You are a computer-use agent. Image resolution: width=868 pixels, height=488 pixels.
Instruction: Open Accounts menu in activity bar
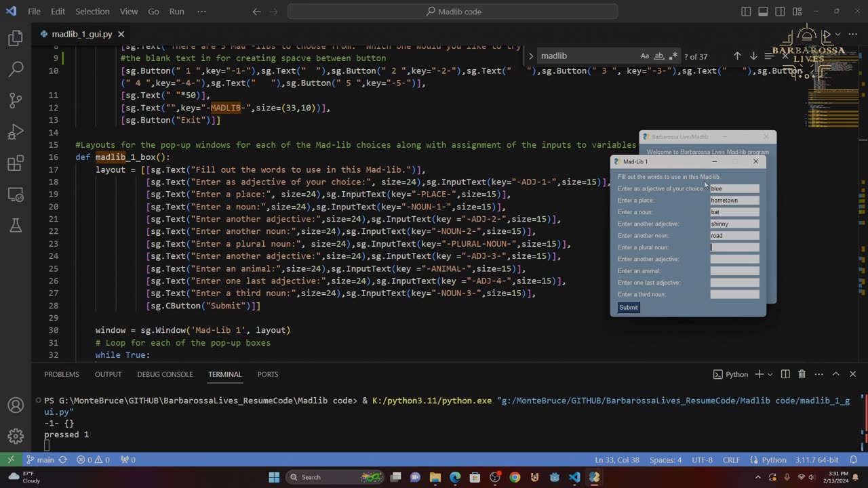point(16,405)
